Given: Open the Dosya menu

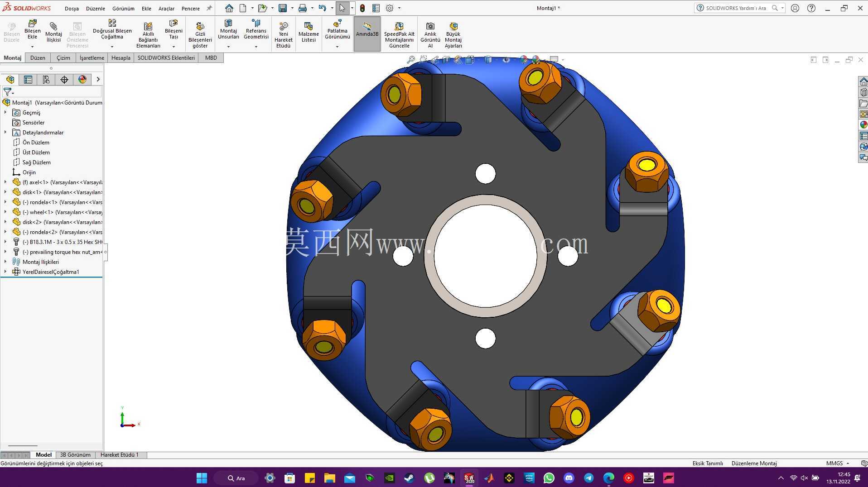Looking at the screenshot, I should tap(72, 8).
